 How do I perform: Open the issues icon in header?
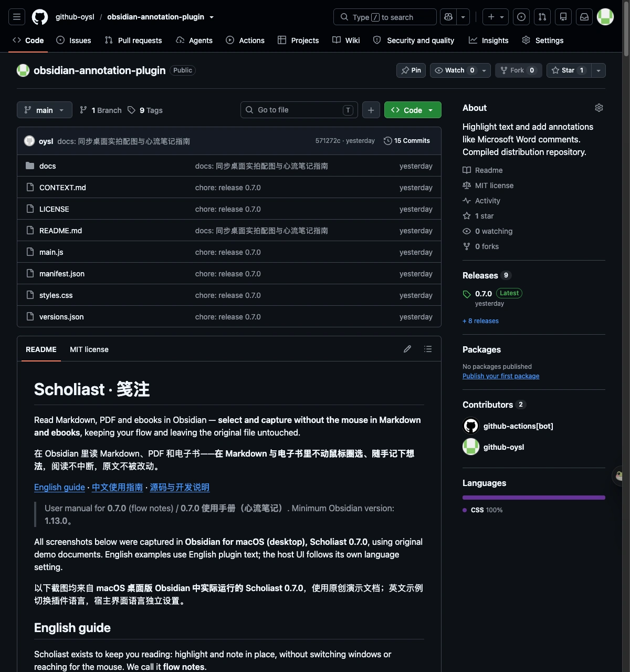pos(521,17)
